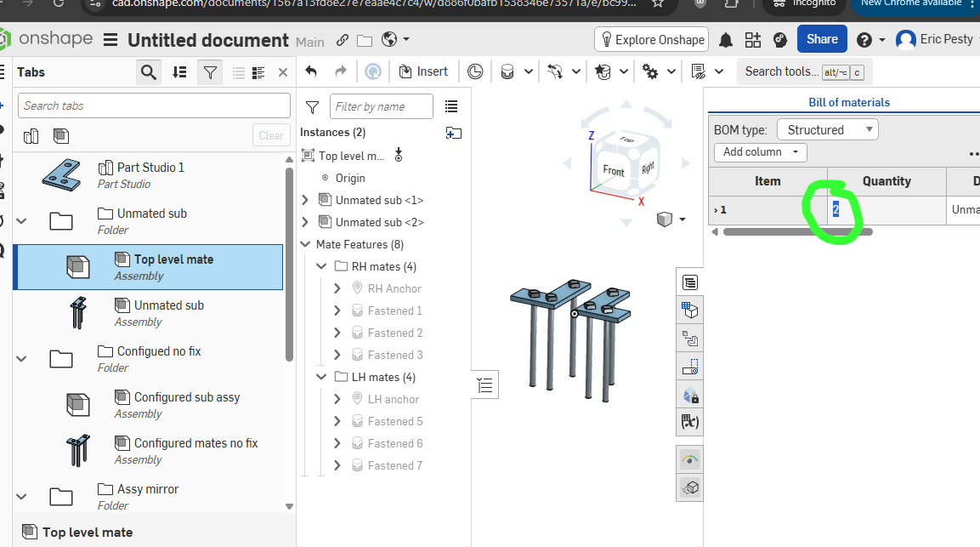Click the Insert parts and assemblies button

click(422, 71)
